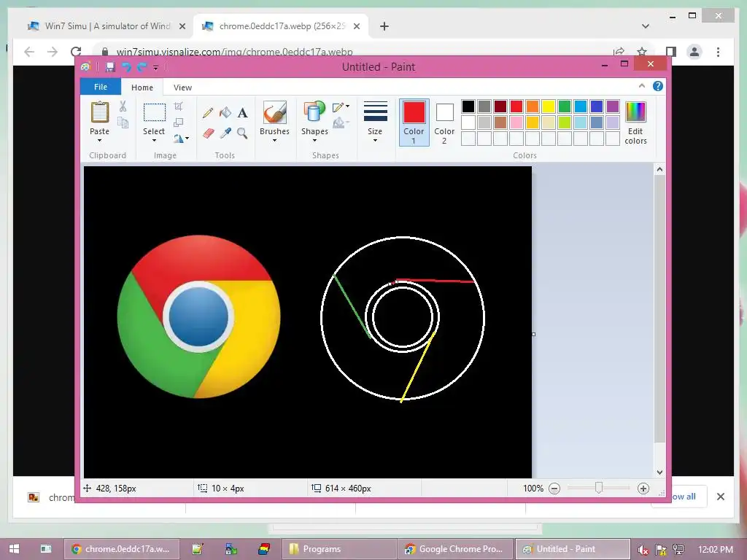Open the Rotate dropdown
Image resolution: width=747 pixels, height=560 pixels.
pos(181,139)
